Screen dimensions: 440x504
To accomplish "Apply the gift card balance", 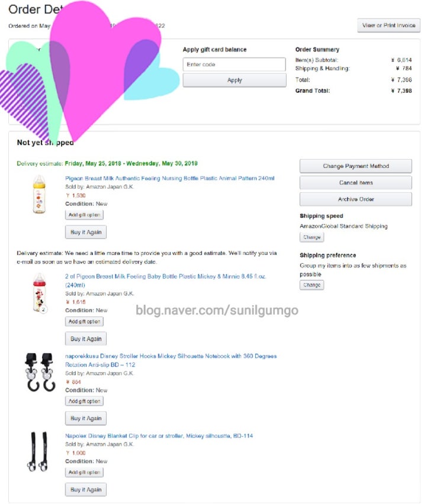I will [235, 80].
